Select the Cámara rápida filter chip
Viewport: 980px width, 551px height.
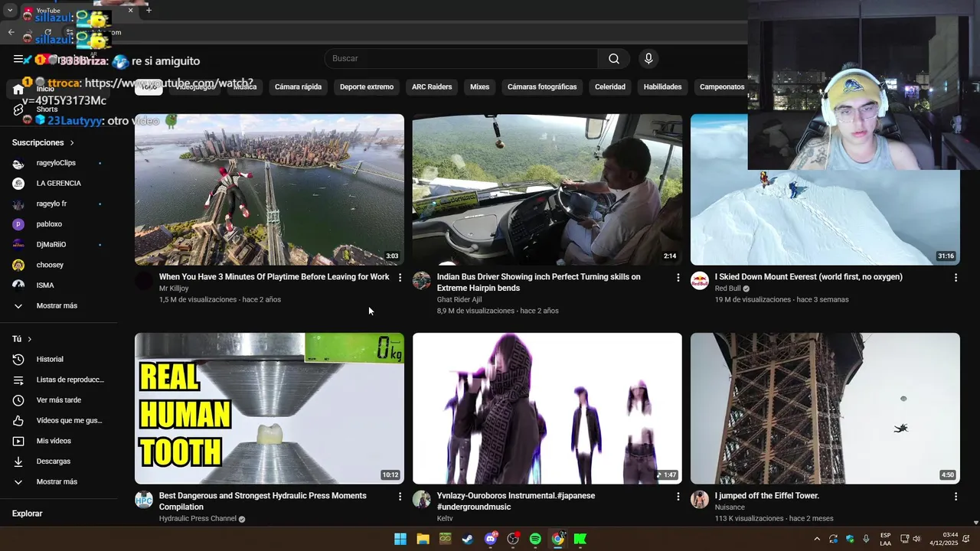click(x=298, y=87)
